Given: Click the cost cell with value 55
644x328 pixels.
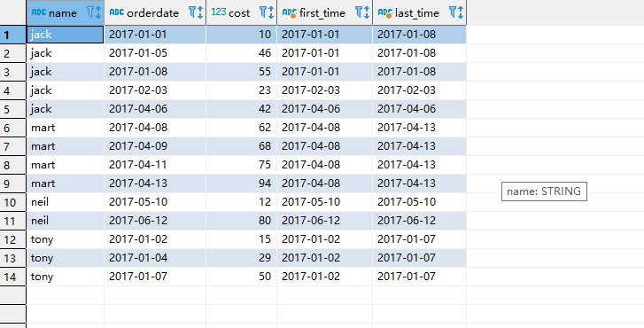Looking at the screenshot, I should pos(242,72).
